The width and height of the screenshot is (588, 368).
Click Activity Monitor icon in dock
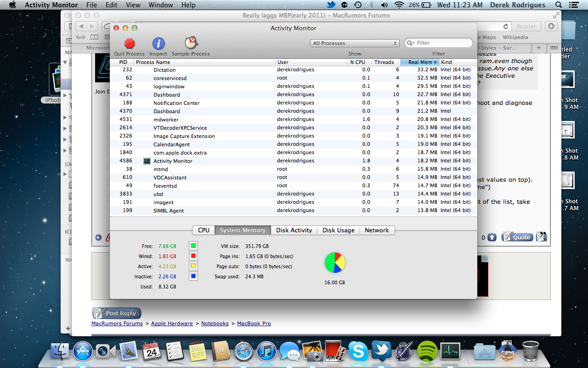(x=450, y=352)
